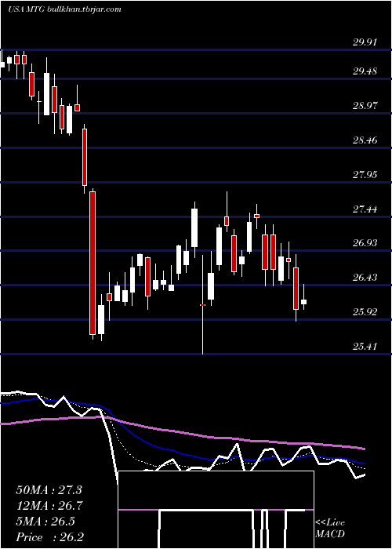Click the MACD histogram box
This screenshot has width=392, height=549.
click(216, 510)
